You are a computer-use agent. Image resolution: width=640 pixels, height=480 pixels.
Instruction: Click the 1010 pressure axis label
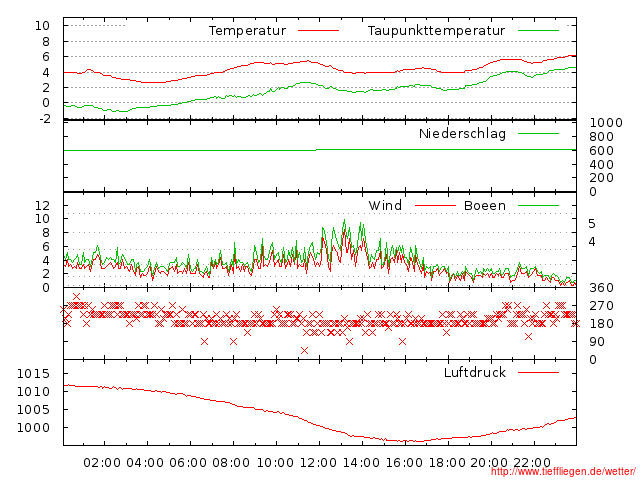(x=33, y=392)
